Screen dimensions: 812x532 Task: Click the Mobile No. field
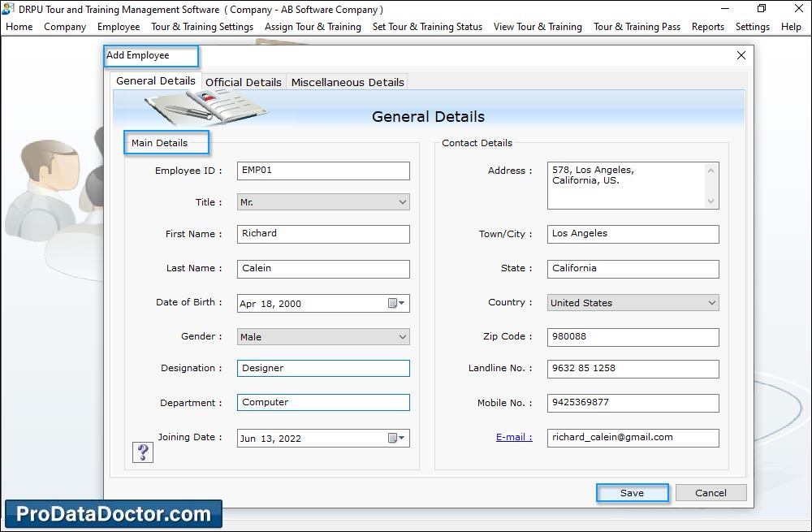633,403
